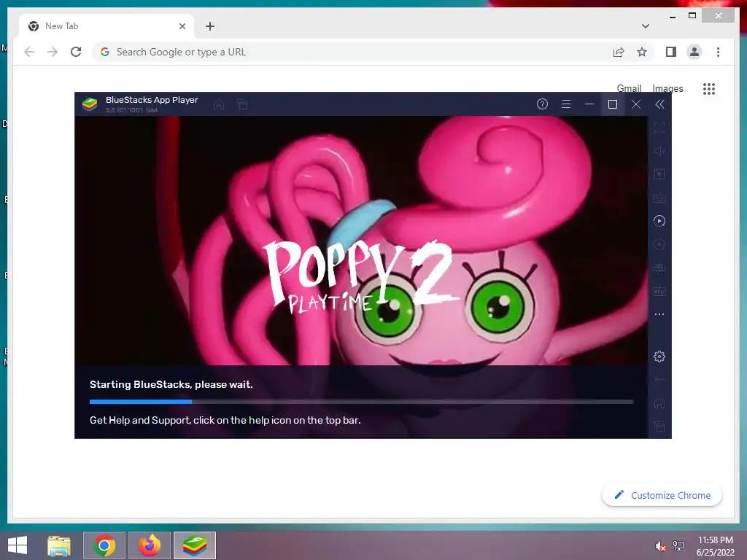747x560 pixels.
Task: Switch to Chrome from taskbar
Action: click(104, 545)
